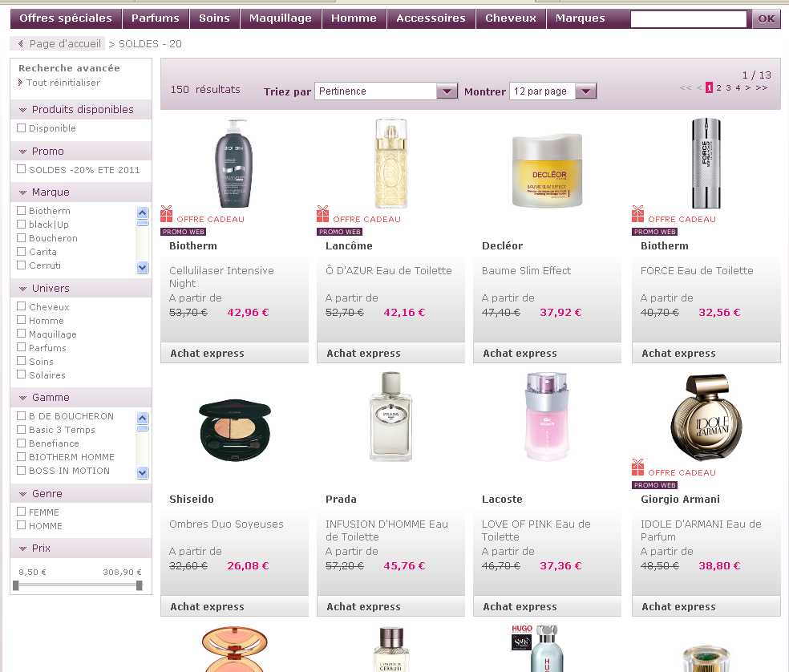The height and width of the screenshot is (672, 789).
Task: Click the next page arrow in pagination
Action: [x=748, y=88]
